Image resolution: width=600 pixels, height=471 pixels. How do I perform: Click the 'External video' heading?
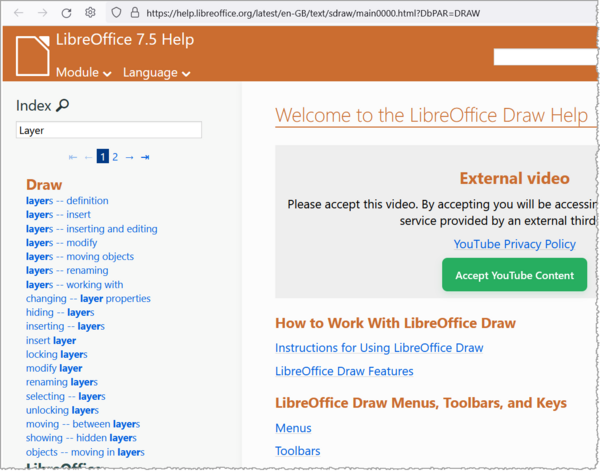(x=514, y=178)
